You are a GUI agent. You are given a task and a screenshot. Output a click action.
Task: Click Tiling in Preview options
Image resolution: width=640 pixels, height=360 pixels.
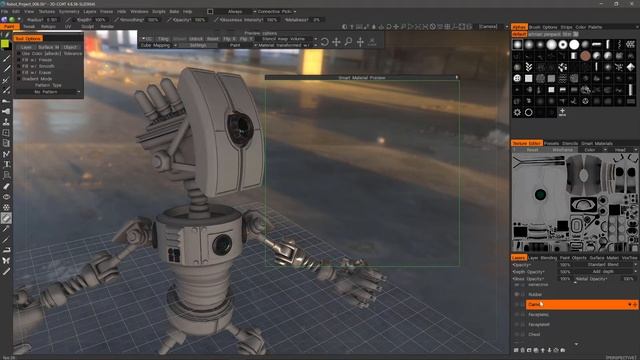pyautogui.click(x=163, y=39)
